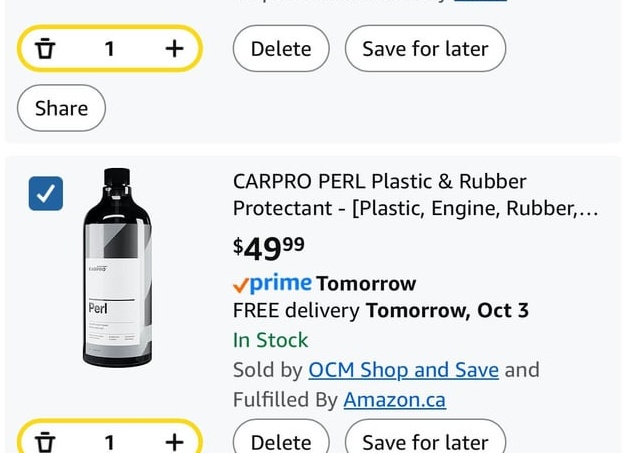Click the trash icon above the Share button
The image size is (626, 453).
[45, 49]
